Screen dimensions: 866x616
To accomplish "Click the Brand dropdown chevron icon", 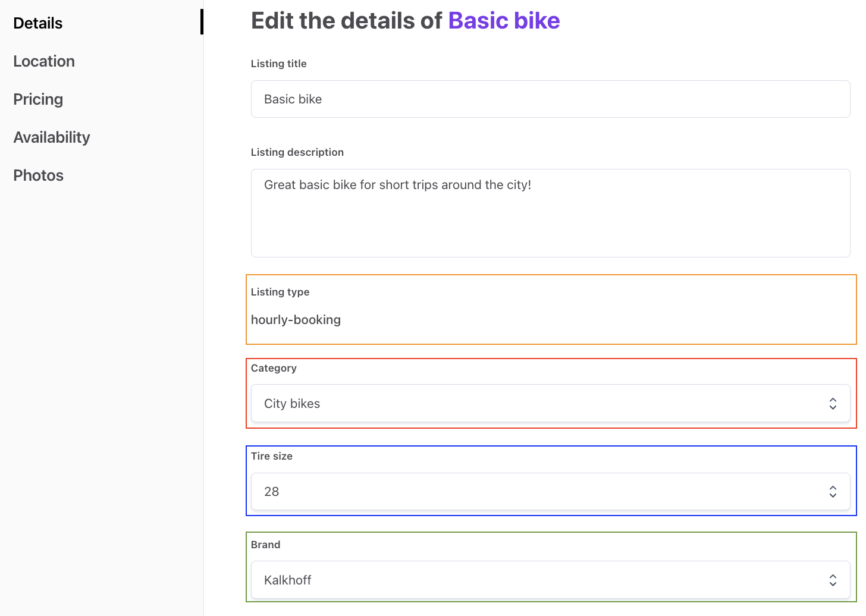I will click(x=833, y=580).
